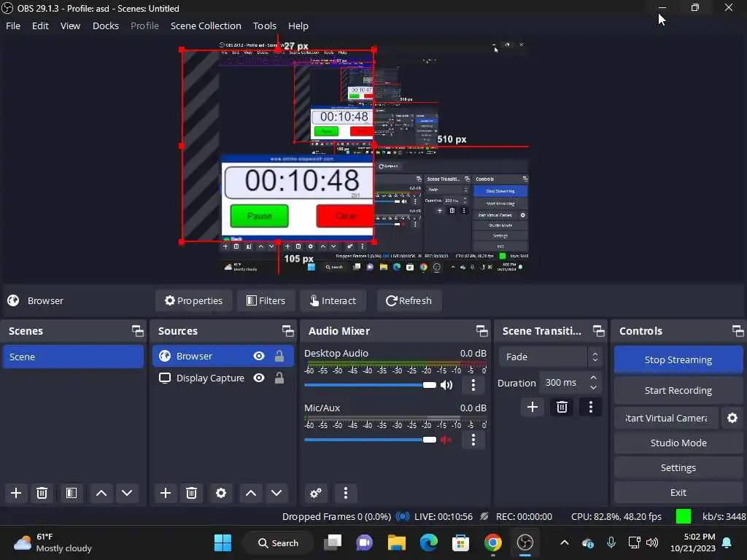Move scene down in Scenes panel
This screenshot has height=560, width=747.
click(127, 493)
